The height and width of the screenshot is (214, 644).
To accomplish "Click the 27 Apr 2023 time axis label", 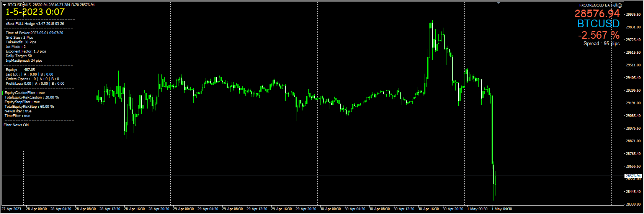I will click(11, 209).
